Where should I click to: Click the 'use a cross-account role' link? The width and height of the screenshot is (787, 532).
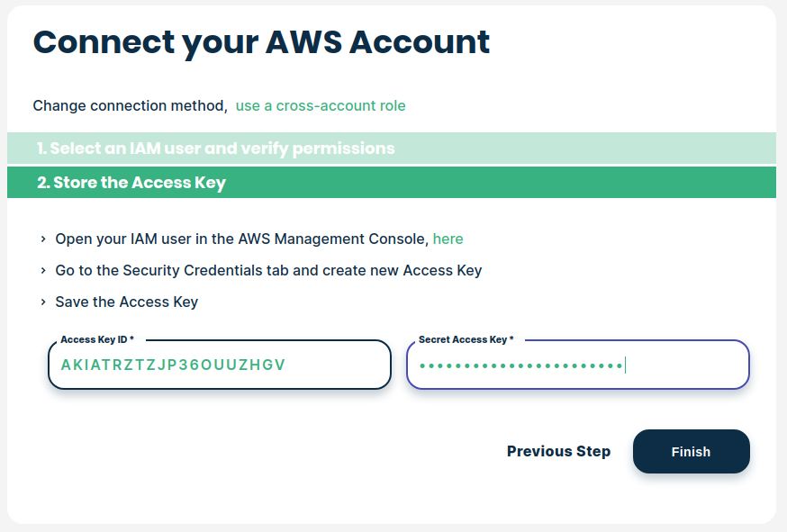[321, 106]
